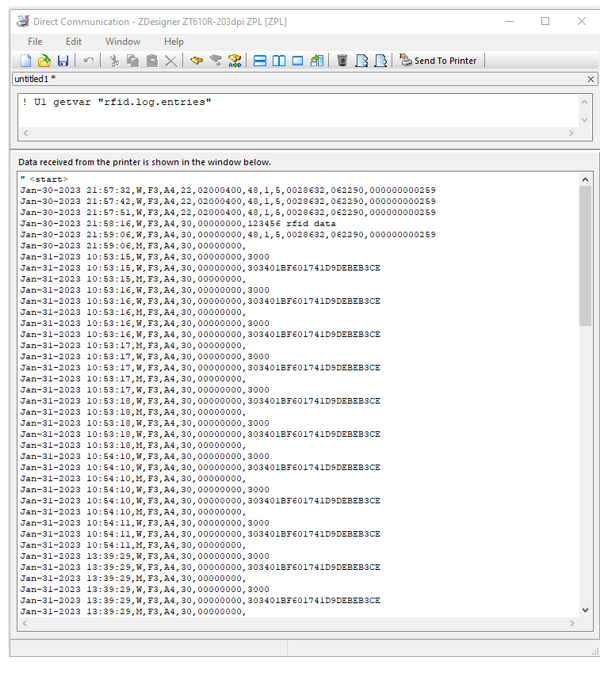Click the Undo arrow icon
612x674 pixels.
pyautogui.click(x=89, y=61)
